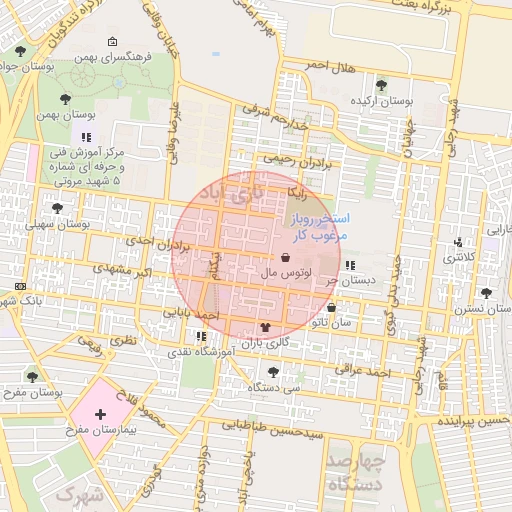Click the tree icon above سی دستگاه

click(x=273, y=372)
